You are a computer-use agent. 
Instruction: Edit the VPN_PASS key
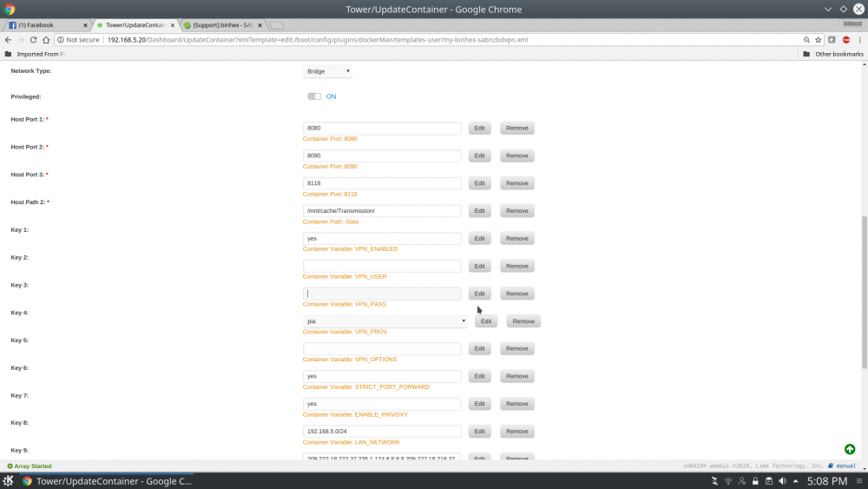click(479, 294)
